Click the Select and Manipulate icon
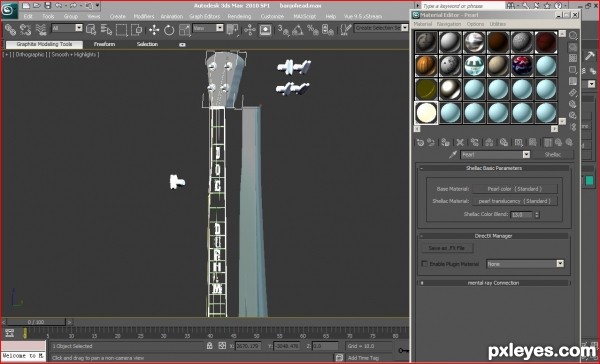This screenshot has height=364, width=600. pos(249,29)
